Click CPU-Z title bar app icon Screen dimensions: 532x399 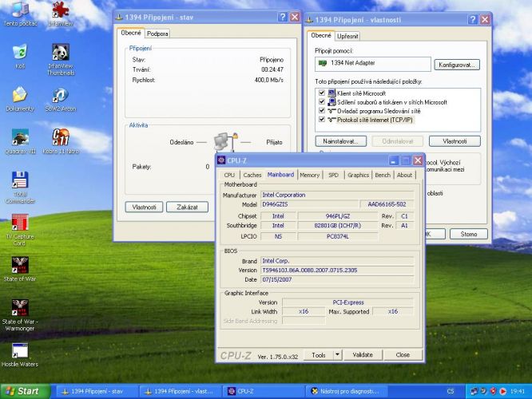tap(221, 160)
